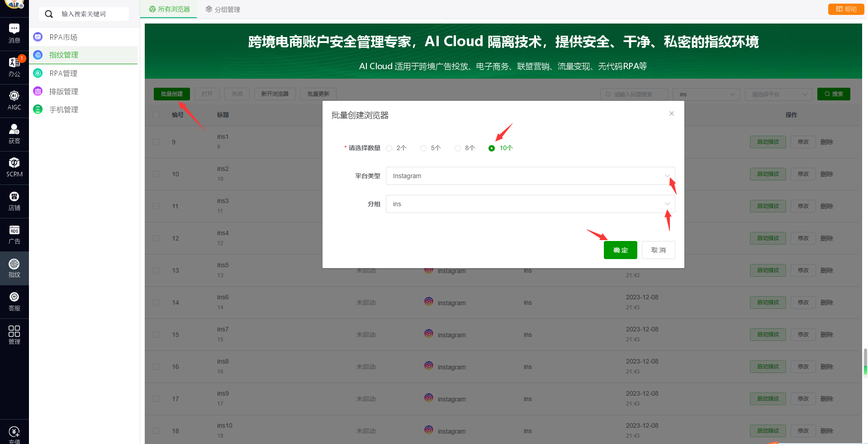Click the 排版管理 icon
The width and height of the screenshot is (868, 444).
click(x=38, y=91)
